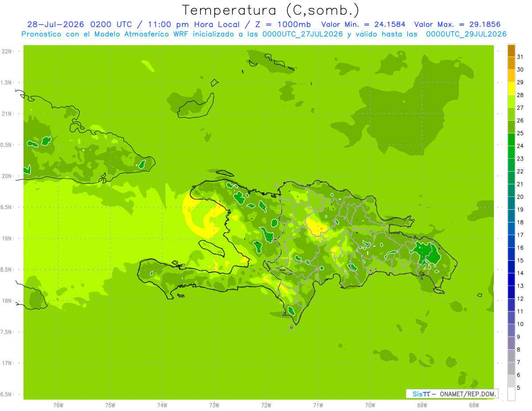Click the "ONAMET/REP.DOM." credit box

pos(452,394)
